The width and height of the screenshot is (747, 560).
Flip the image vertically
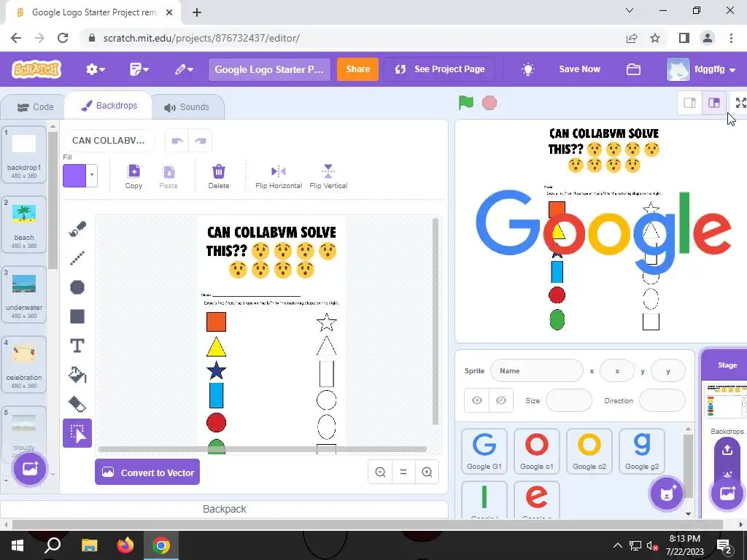coord(328,176)
